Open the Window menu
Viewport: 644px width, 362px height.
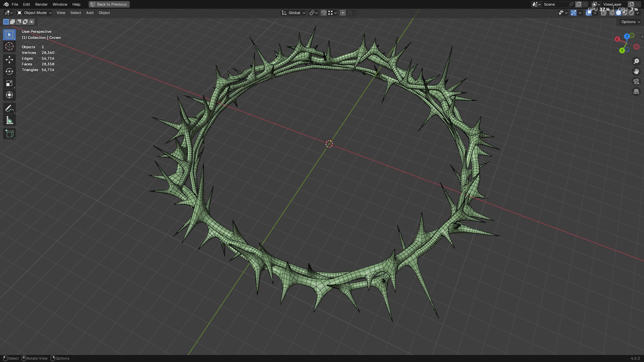click(x=60, y=4)
